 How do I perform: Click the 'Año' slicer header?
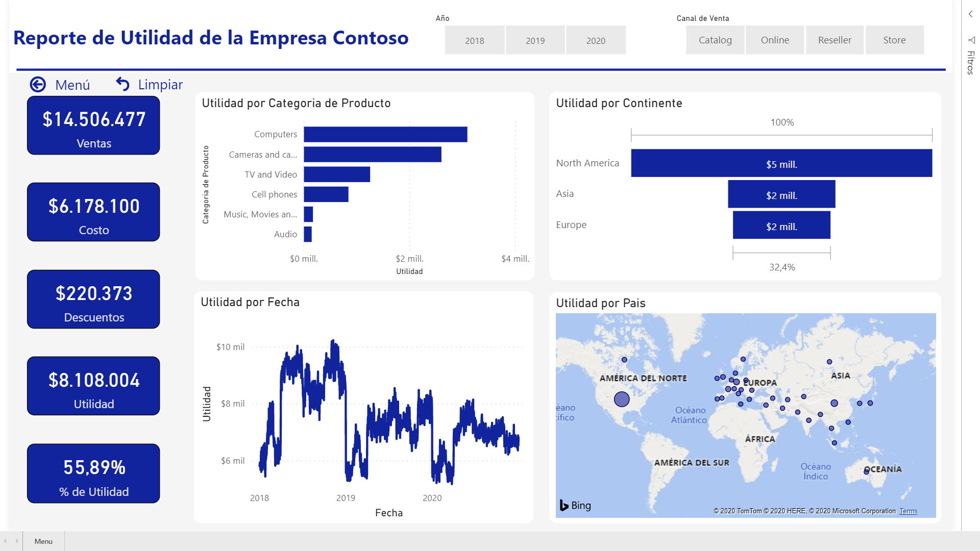[443, 18]
